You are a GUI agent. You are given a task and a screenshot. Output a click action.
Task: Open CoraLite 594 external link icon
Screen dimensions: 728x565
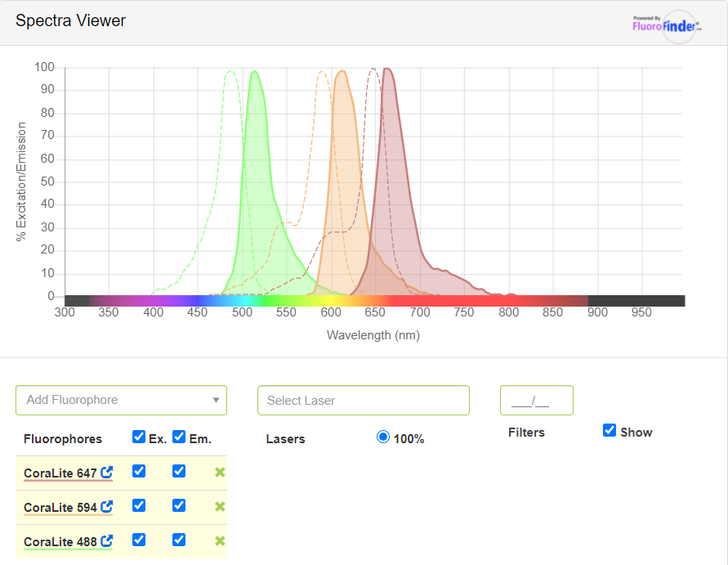pos(106,507)
